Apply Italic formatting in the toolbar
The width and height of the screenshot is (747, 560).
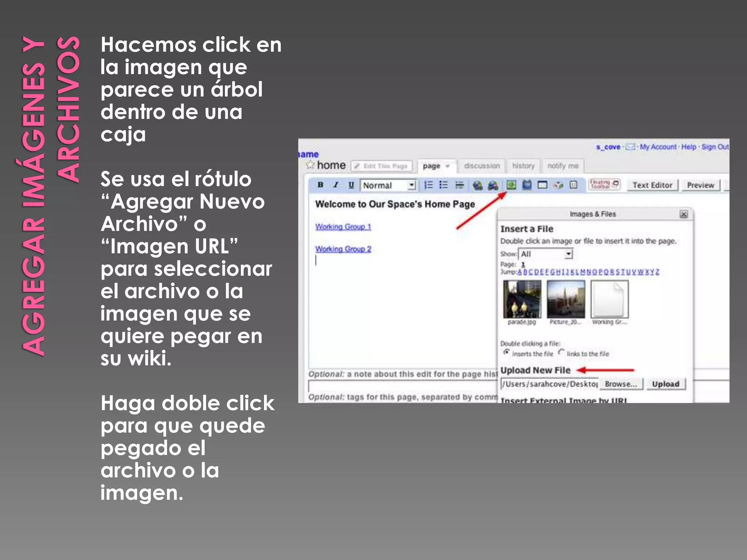click(336, 185)
